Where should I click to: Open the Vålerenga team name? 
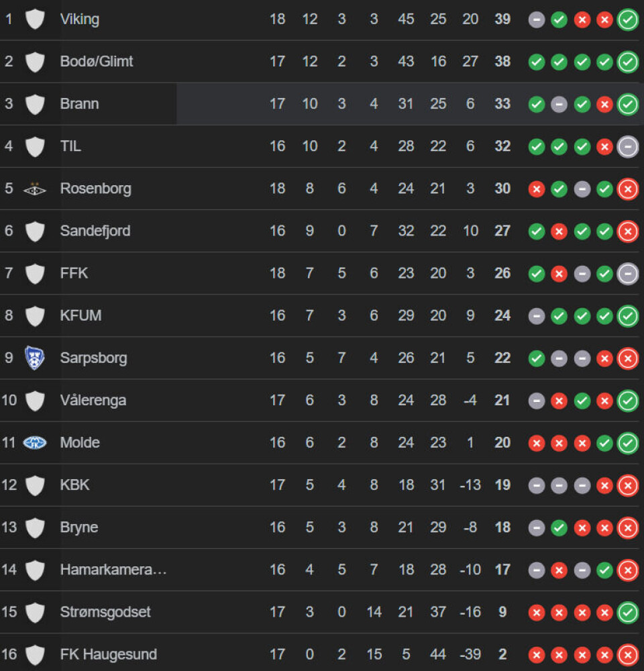coord(93,400)
